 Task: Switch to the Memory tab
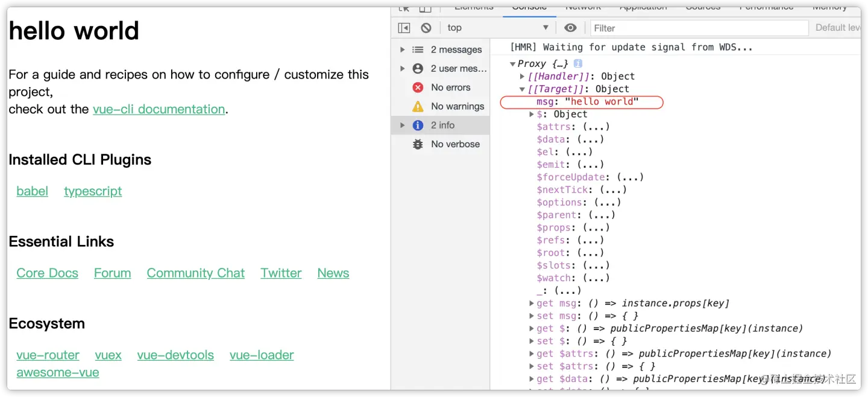point(829,8)
